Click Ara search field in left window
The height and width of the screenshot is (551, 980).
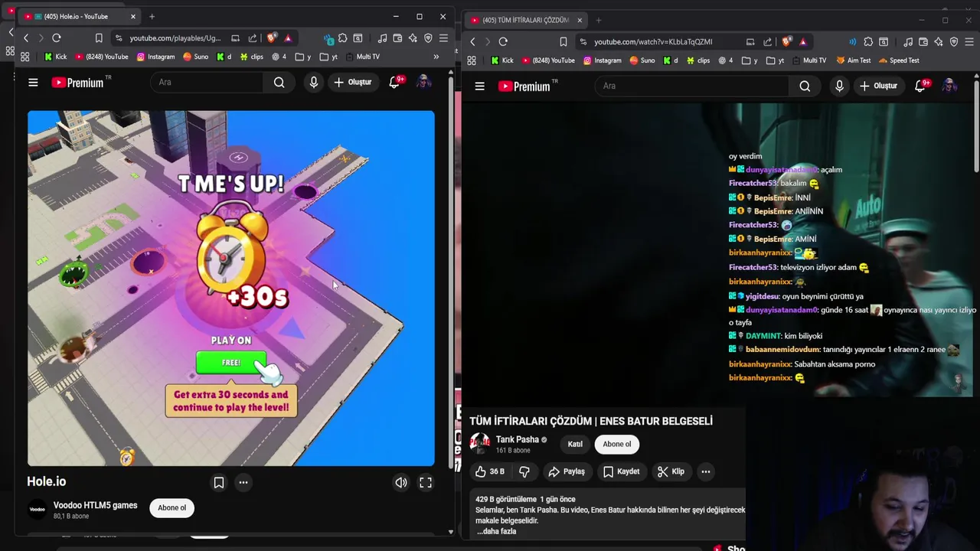coord(207,82)
